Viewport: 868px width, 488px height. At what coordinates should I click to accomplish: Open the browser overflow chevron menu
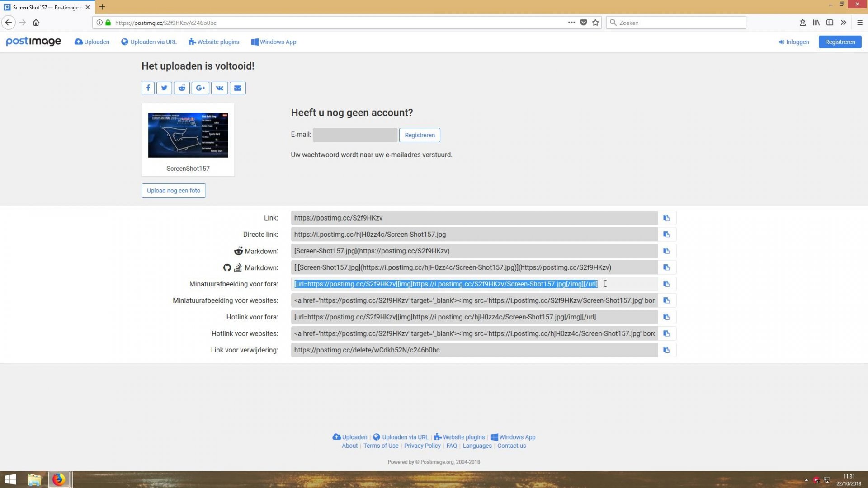[844, 23]
